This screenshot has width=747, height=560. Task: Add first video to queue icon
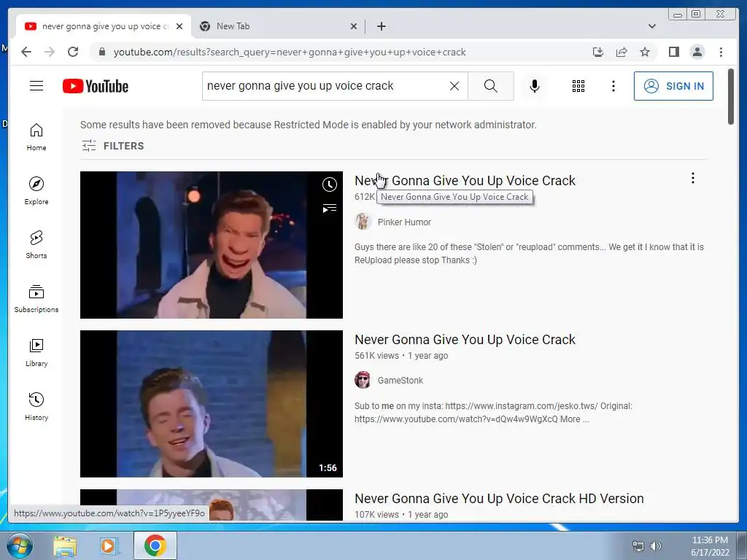tap(329, 208)
